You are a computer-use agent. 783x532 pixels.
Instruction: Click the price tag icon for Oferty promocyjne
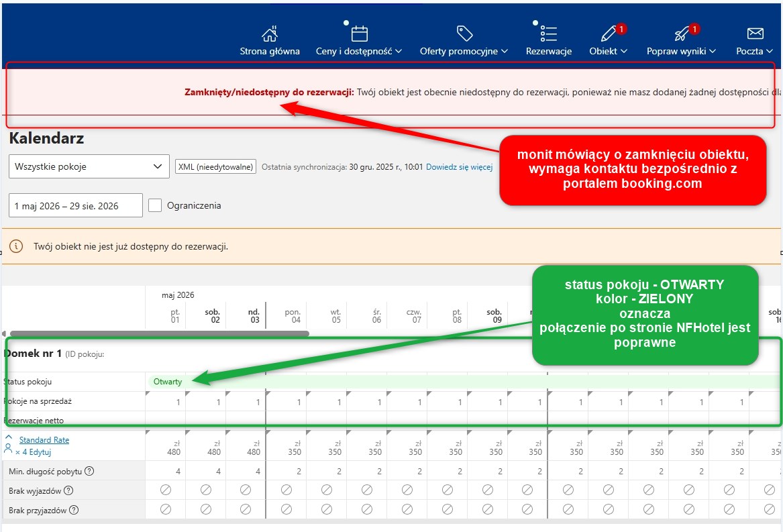pos(464,34)
